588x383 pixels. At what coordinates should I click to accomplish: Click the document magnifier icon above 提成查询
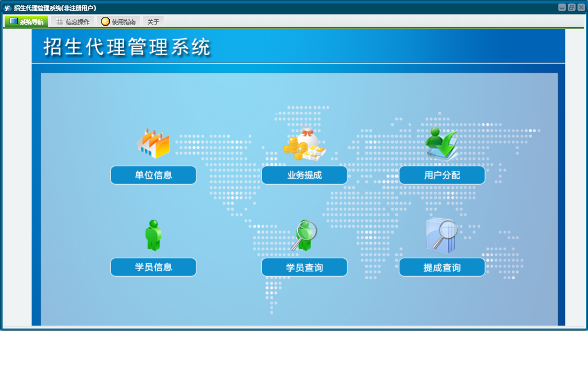pos(442,235)
